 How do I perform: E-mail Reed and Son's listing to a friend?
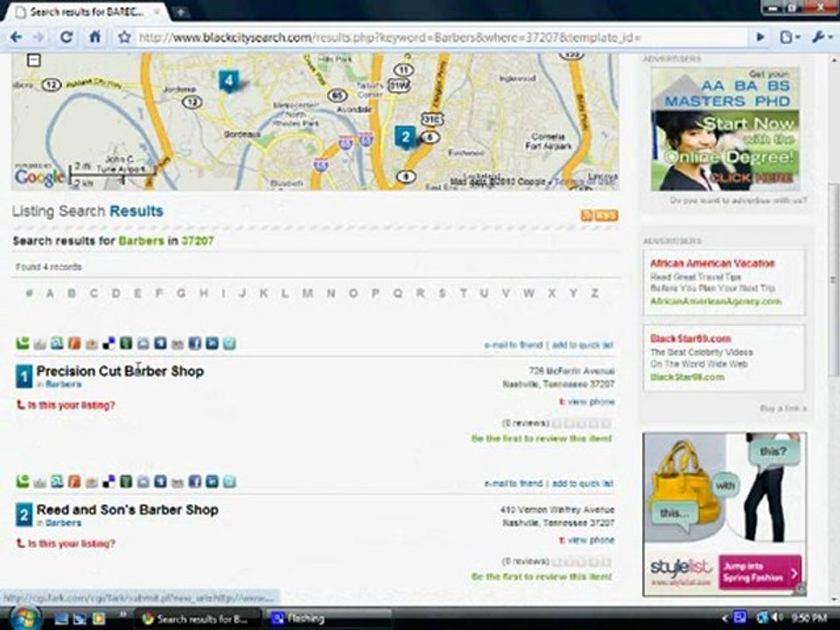pyautogui.click(x=514, y=483)
